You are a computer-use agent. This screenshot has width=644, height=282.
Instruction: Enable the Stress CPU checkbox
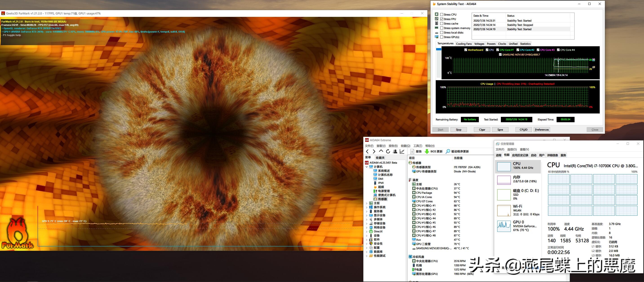click(442, 15)
